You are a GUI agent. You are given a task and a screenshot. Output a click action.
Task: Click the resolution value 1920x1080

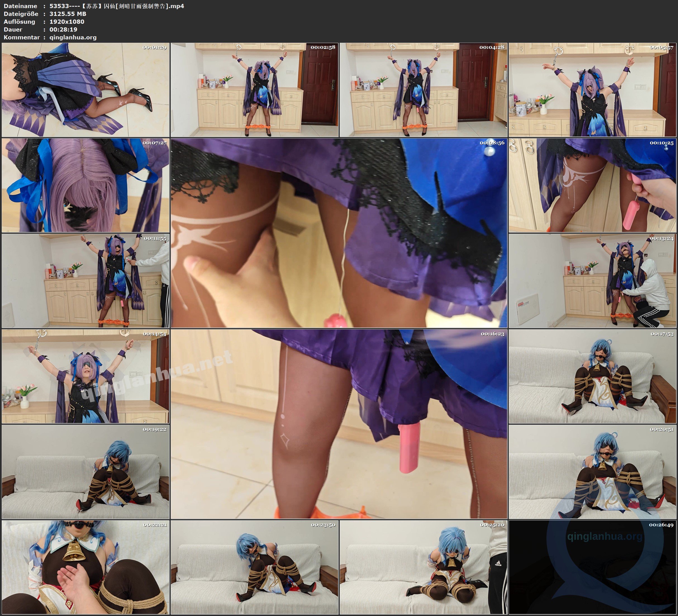[x=67, y=22]
